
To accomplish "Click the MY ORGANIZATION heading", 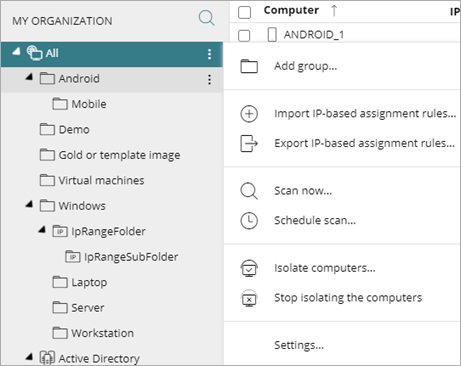I will [62, 21].
